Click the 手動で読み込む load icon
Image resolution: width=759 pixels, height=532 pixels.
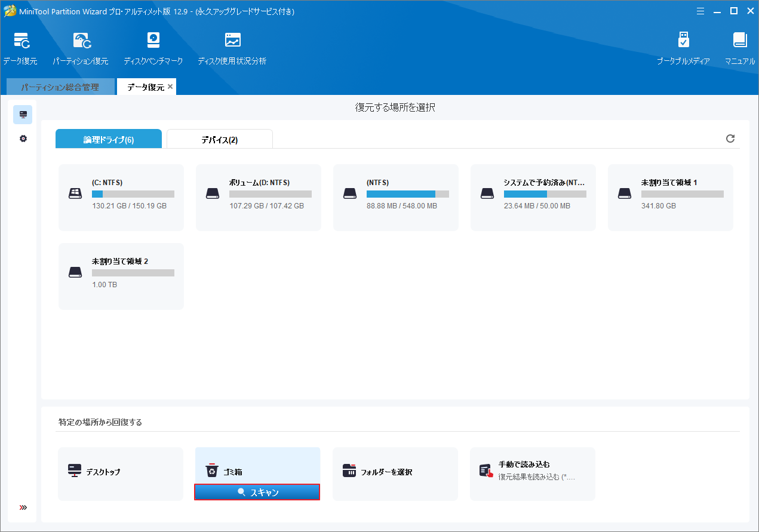click(486, 471)
